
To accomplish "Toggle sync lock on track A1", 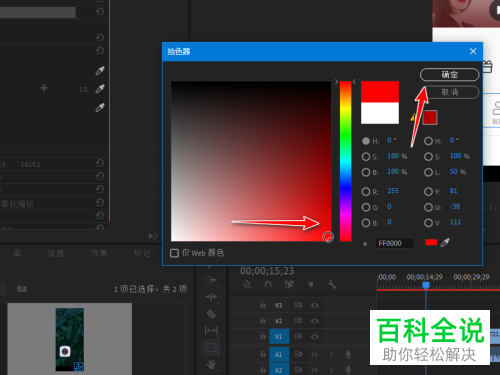I will pos(298,354).
